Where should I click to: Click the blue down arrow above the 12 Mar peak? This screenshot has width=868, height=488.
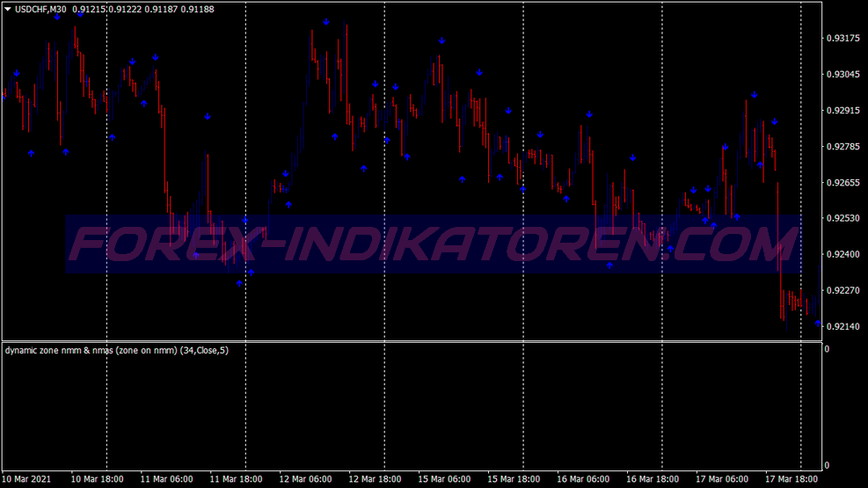click(x=326, y=22)
